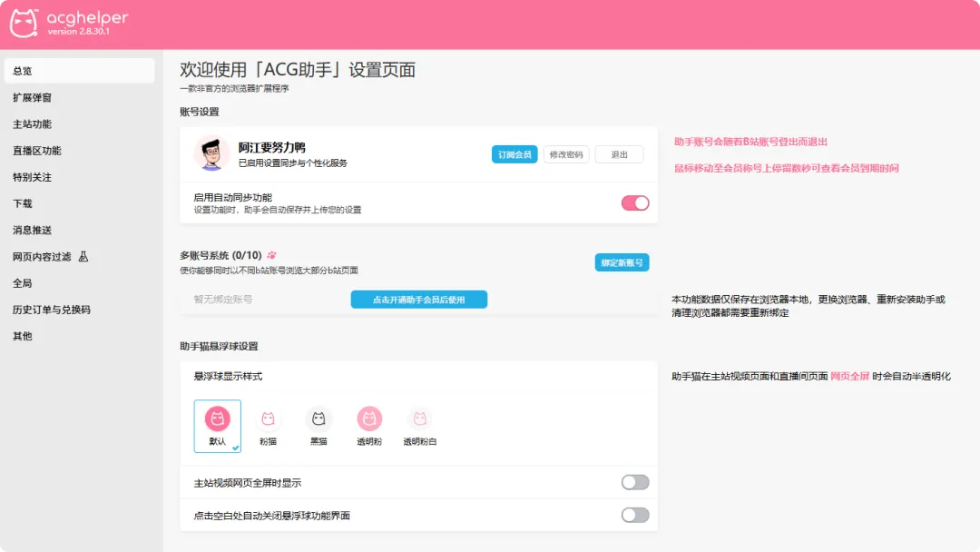This screenshot has width=980, height=552.
Task: Open the 直播区功能 sidebar section
Action: point(79,151)
